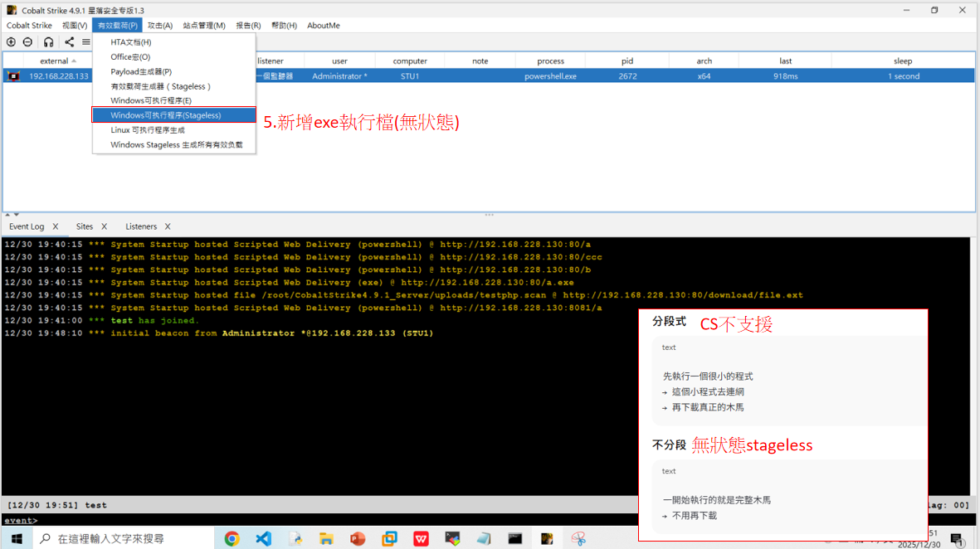Click the Windows taskbar search box
980x549 pixels.
point(123,538)
